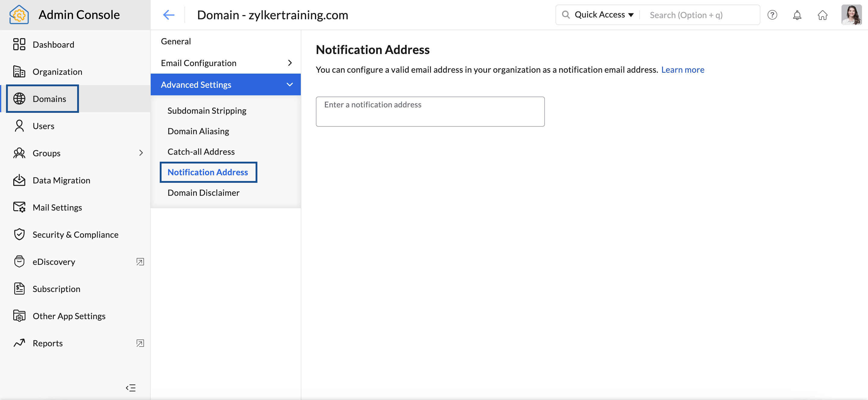Image resolution: width=868 pixels, height=400 pixels.
Task: Select the Subdomain Stripping option
Action: pyautogui.click(x=207, y=110)
